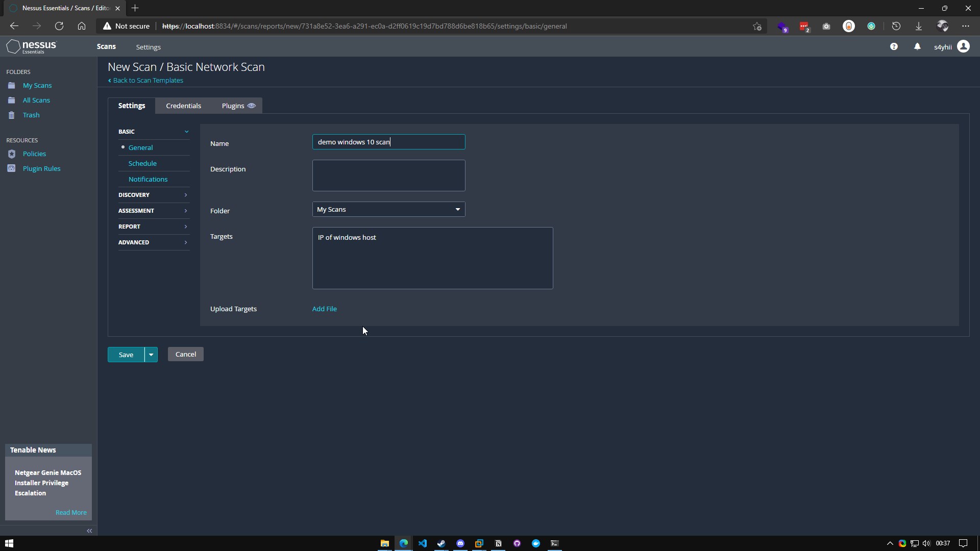
Task: Toggle the Plugins eye visibility icon
Action: coord(252,106)
